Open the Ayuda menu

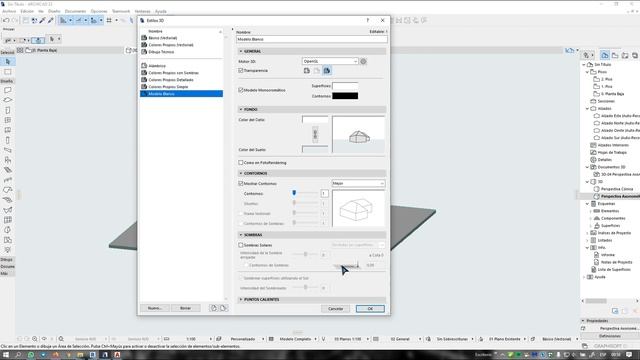161,11
